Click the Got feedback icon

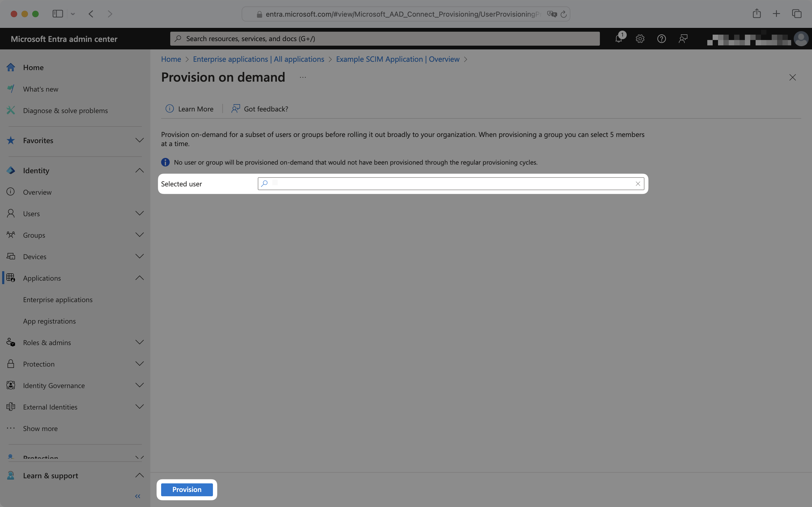point(235,108)
